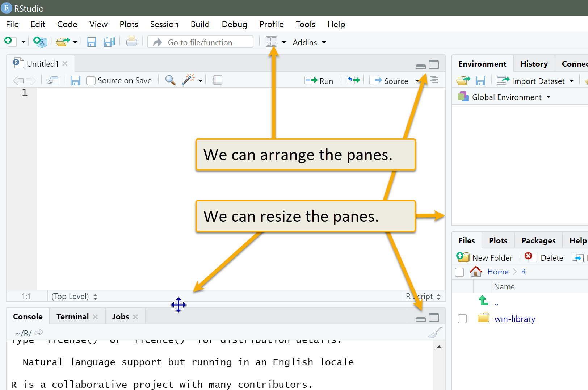Create a new R project

pos(40,42)
